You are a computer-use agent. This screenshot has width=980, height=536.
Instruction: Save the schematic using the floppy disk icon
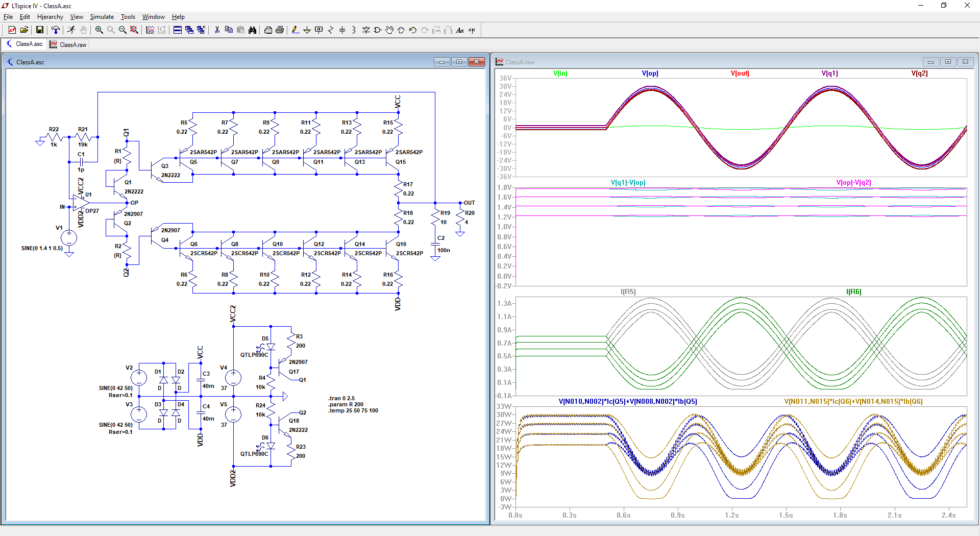pyautogui.click(x=39, y=30)
